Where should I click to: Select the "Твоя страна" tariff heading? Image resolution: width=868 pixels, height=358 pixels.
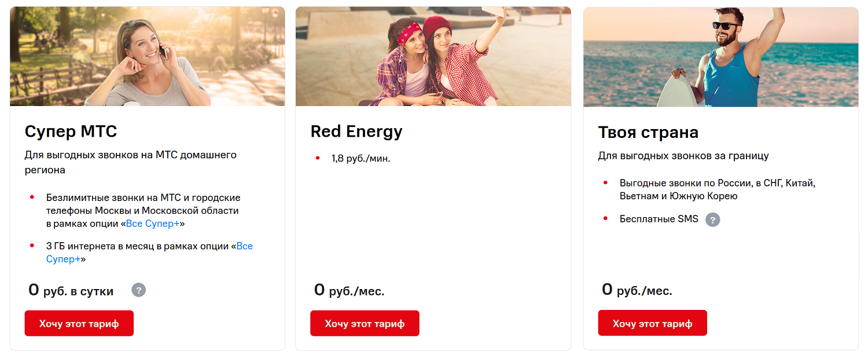click(648, 133)
